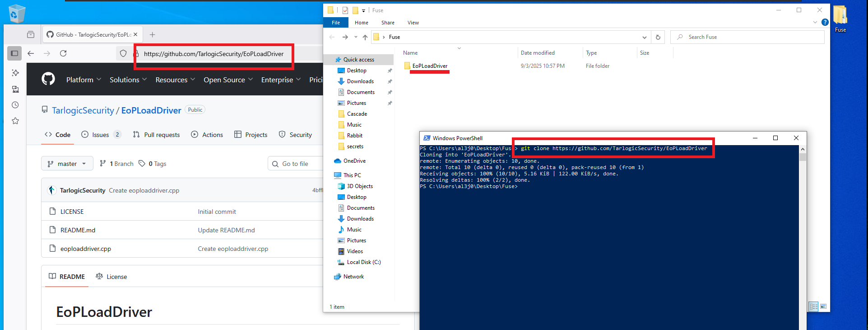Open bookmarks star icon in sidebar

[x=15, y=121]
